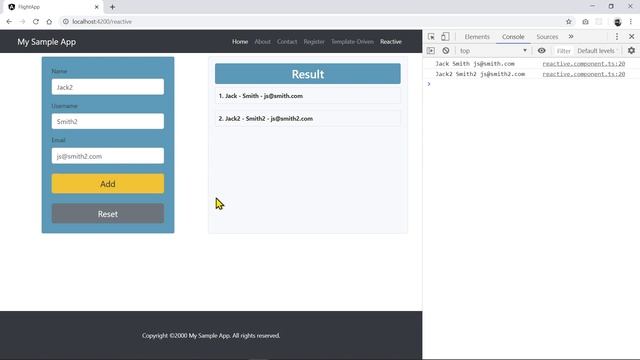
Task: Toggle live expression eye icon
Action: (x=542, y=51)
